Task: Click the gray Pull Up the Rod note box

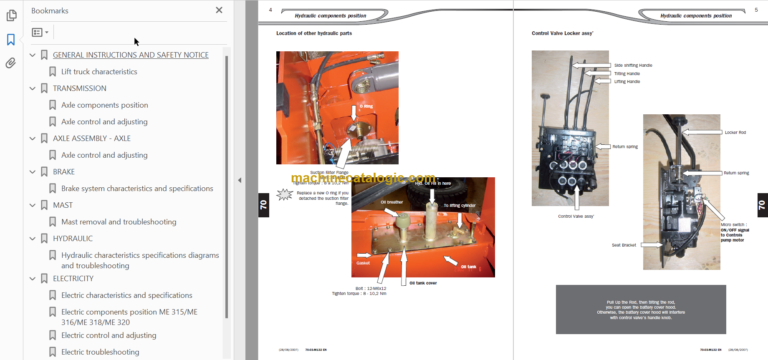Action: coord(641,310)
